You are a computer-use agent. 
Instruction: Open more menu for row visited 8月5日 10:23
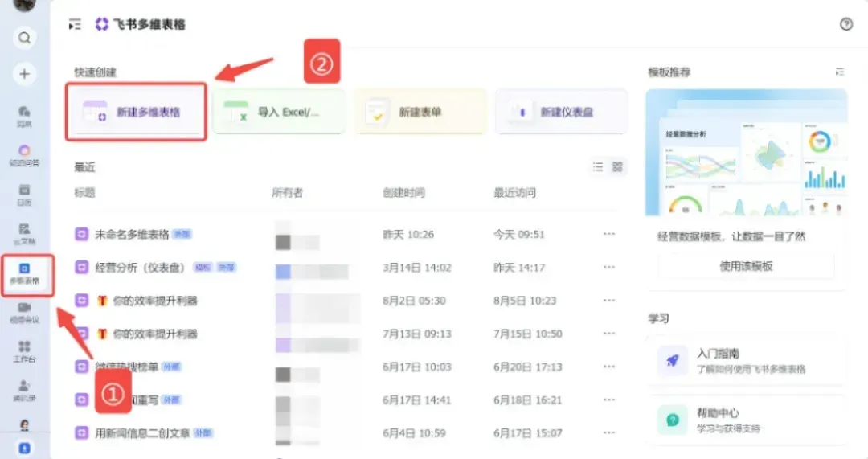(x=609, y=301)
